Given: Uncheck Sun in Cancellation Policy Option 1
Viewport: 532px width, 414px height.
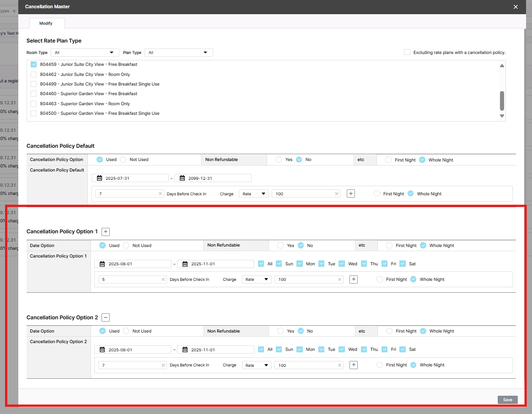Looking at the screenshot, I should (279, 263).
